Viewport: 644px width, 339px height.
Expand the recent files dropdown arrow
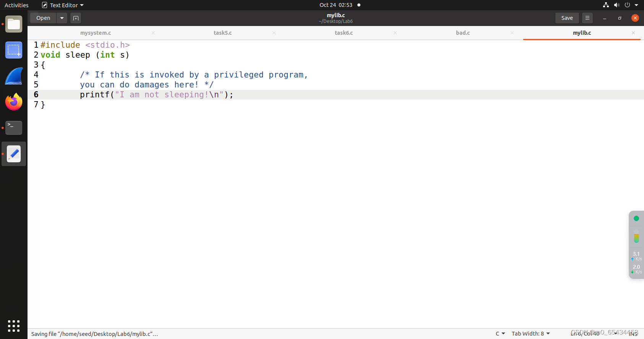(62, 18)
